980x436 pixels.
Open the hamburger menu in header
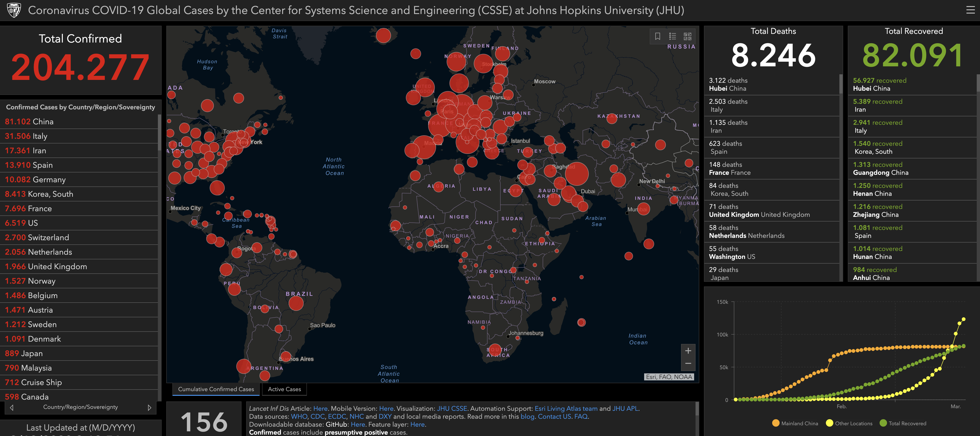(970, 10)
